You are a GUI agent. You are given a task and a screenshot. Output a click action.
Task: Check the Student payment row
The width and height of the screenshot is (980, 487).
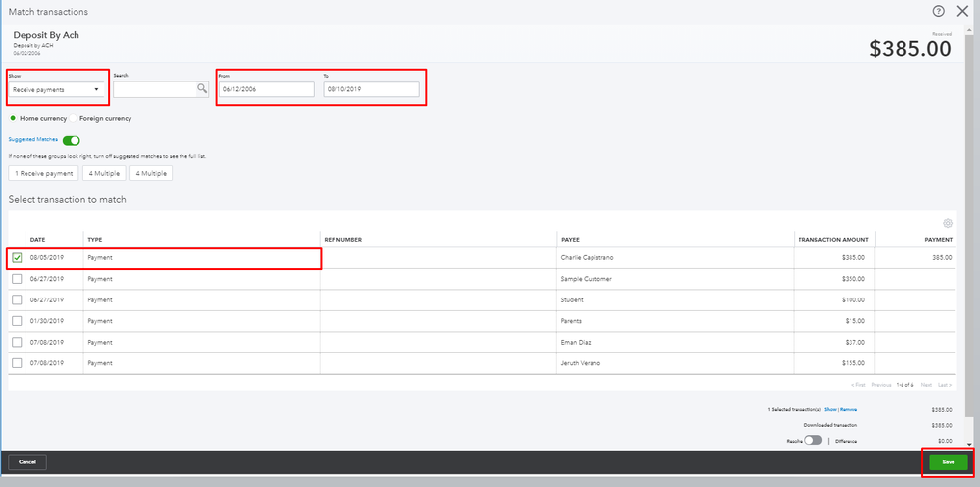pos(17,300)
